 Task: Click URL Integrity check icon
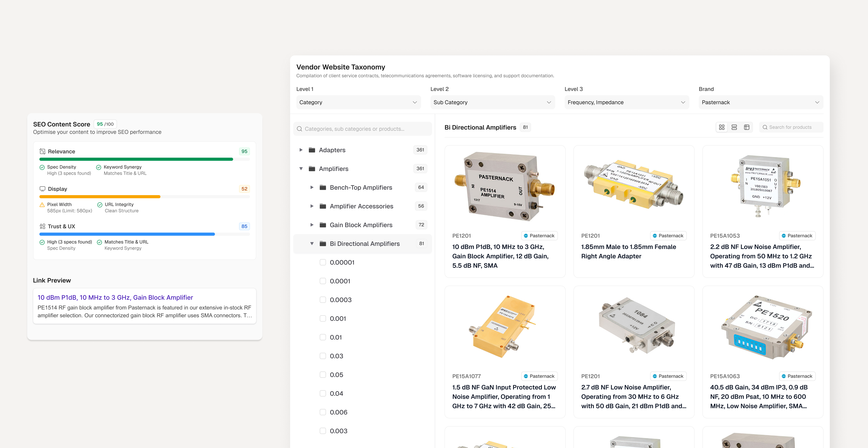(100, 205)
